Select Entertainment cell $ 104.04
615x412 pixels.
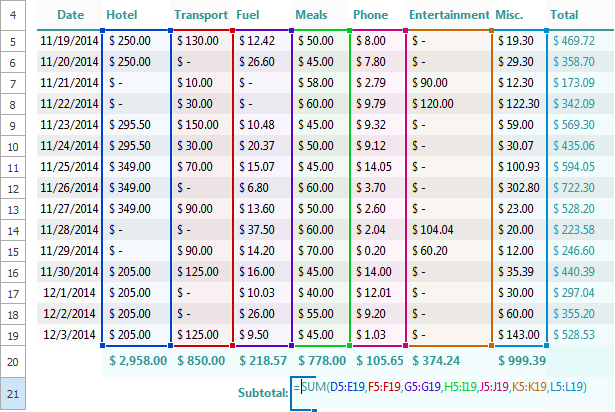[433, 230]
